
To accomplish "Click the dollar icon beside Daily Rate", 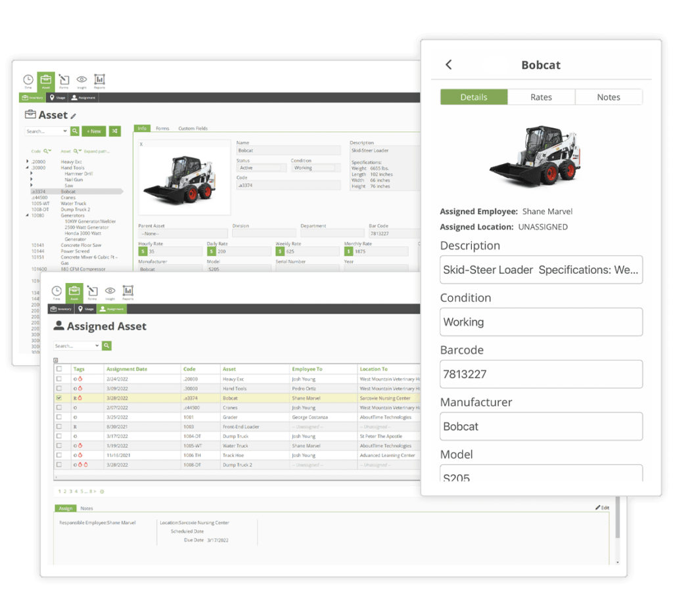I will coord(212,252).
